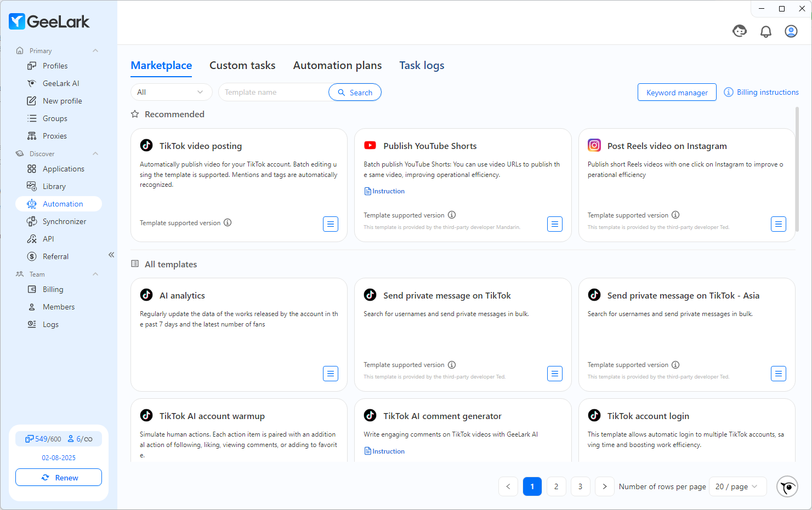Click the floating GeeLark assistant icon
The width and height of the screenshot is (812, 510).
[x=787, y=486]
